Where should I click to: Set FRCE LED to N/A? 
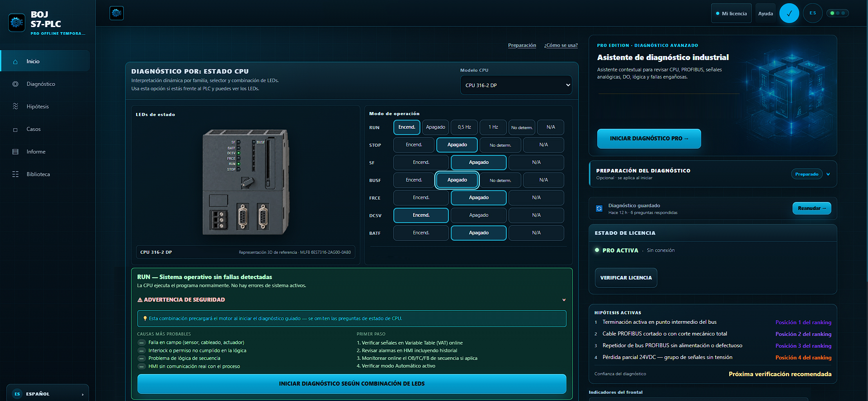tap(536, 198)
